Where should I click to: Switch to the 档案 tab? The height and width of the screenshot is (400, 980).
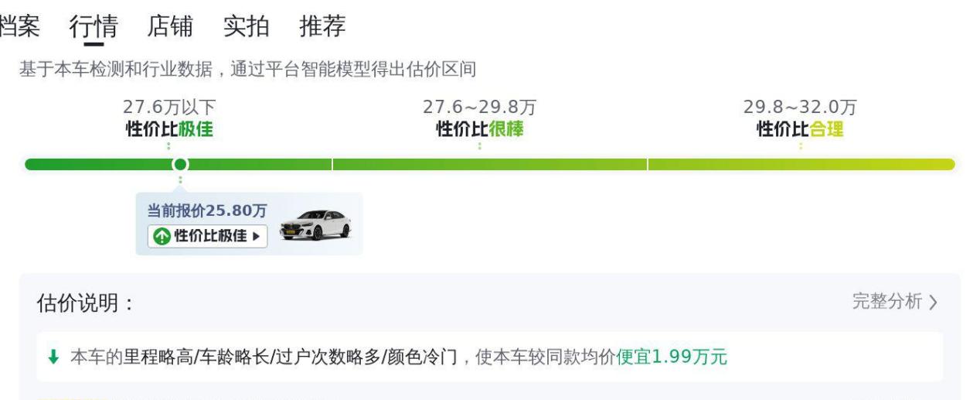click(19, 26)
